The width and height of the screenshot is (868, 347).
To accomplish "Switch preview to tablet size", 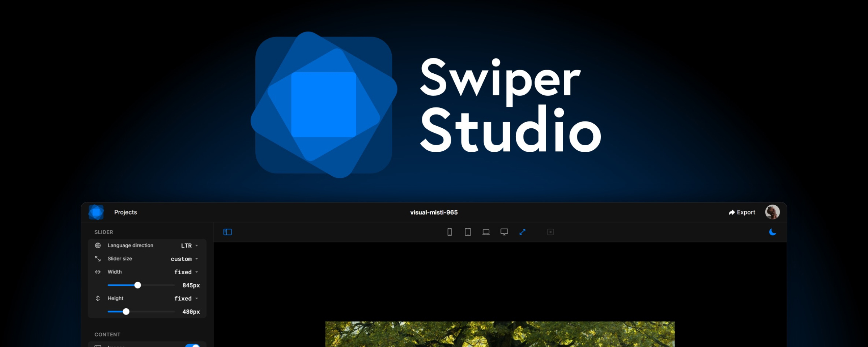I will point(468,232).
